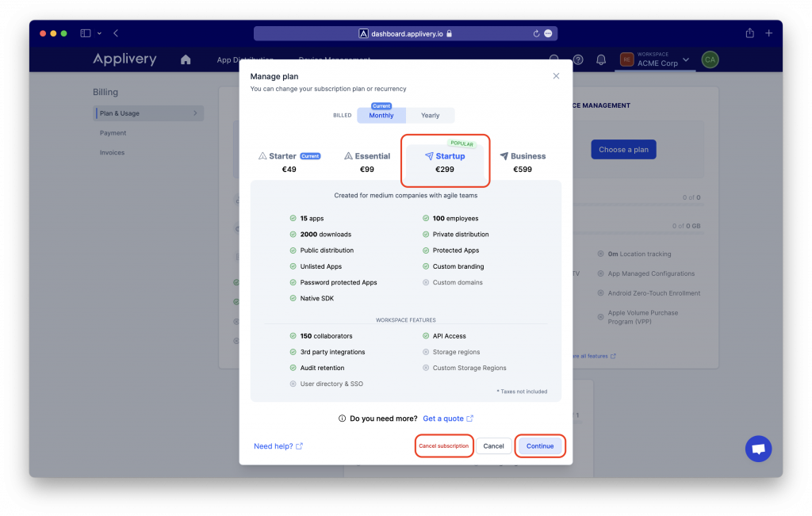Click the green check next to 15 apps
Screen dimensions: 812x516
(293, 219)
